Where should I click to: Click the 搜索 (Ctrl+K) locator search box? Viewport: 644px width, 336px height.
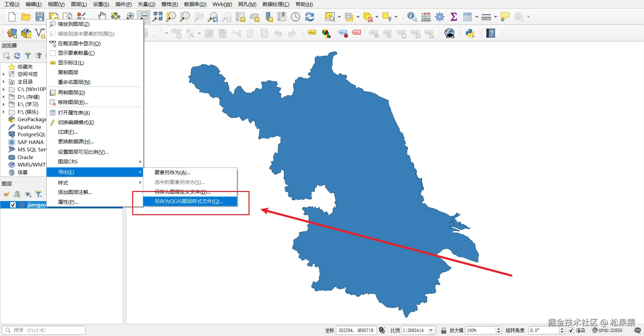(x=44, y=330)
